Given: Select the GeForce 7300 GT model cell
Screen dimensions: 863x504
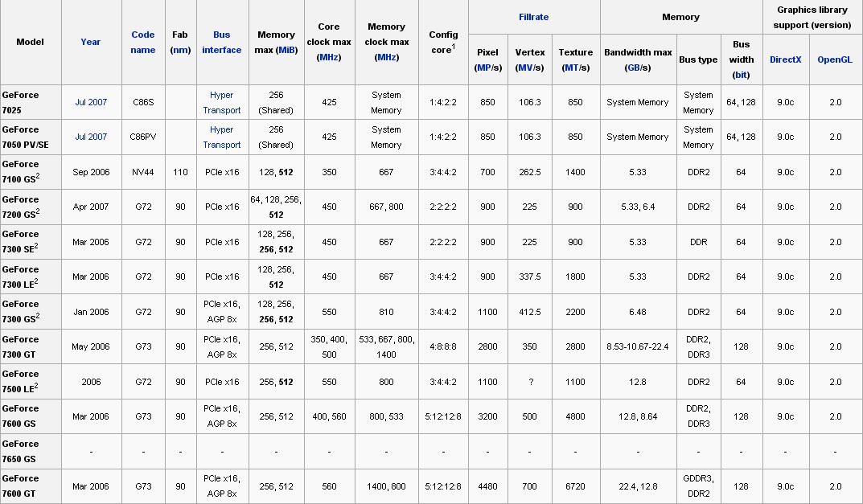Looking at the screenshot, I should point(31,346).
